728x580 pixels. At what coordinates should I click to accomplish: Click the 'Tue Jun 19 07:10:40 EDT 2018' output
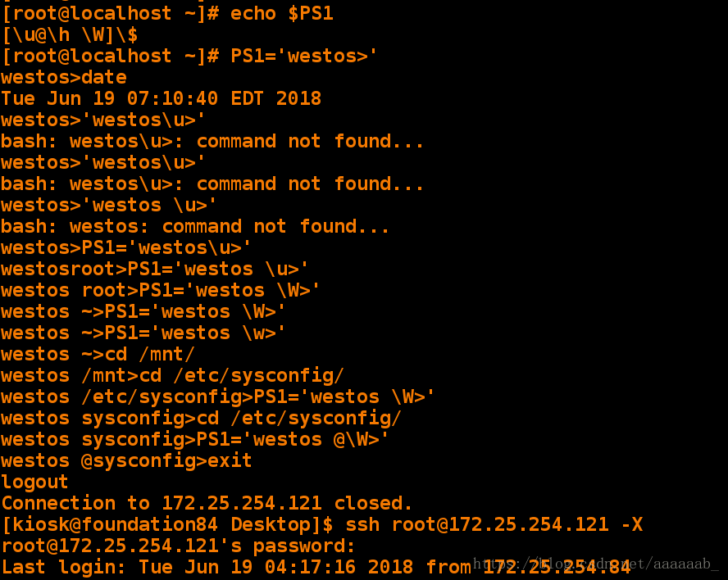162,98
